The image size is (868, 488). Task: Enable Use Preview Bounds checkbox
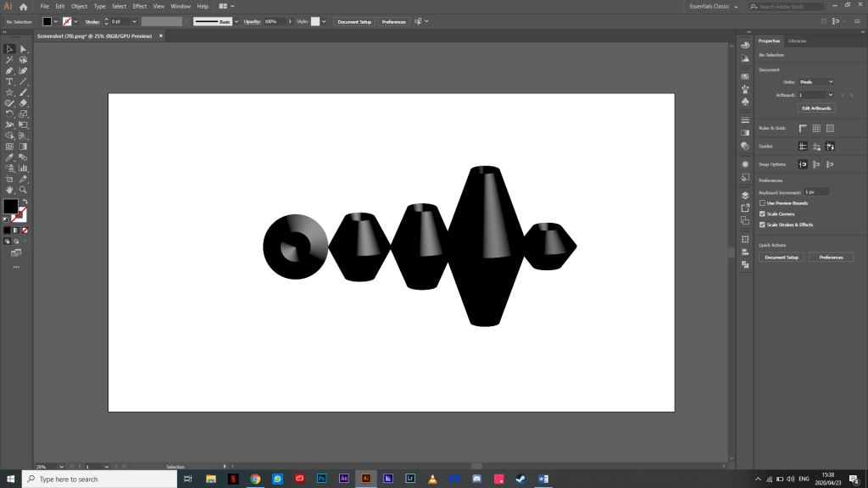762,203
